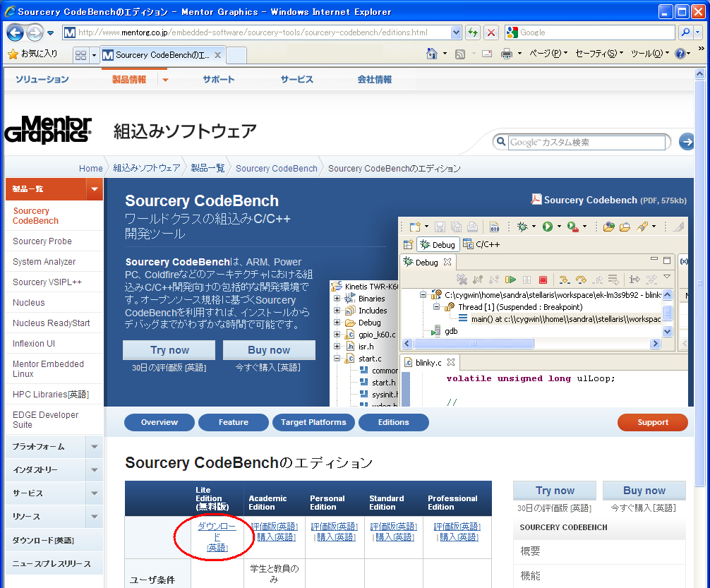This screenshot has height=588, width=710.
Task: Go back using the browser Back arrow
Action: point(15,32)
